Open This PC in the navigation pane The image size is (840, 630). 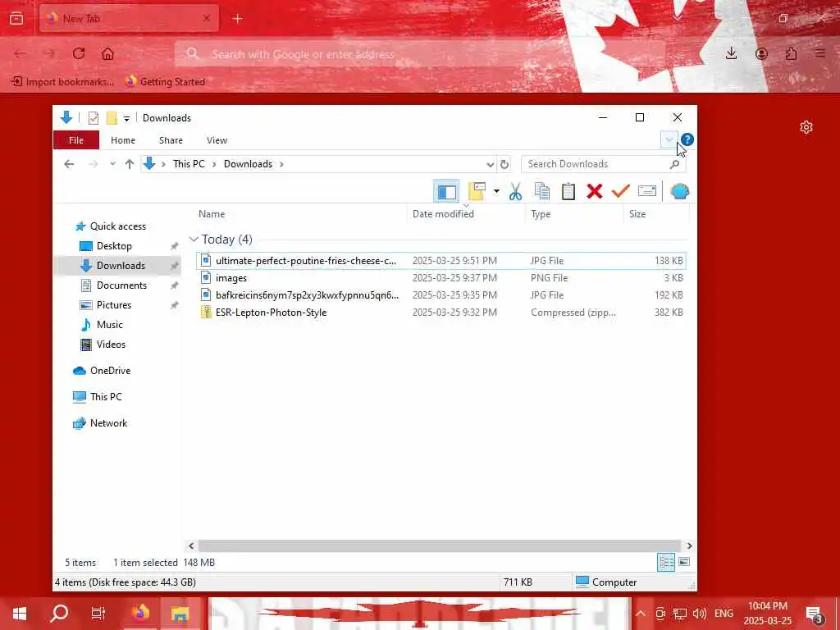(106, 396)
